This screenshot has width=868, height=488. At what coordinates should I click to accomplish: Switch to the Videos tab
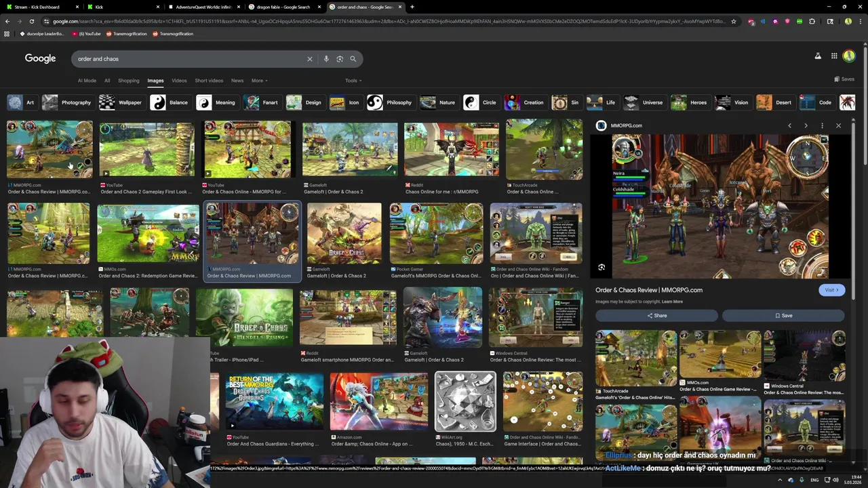179,81
